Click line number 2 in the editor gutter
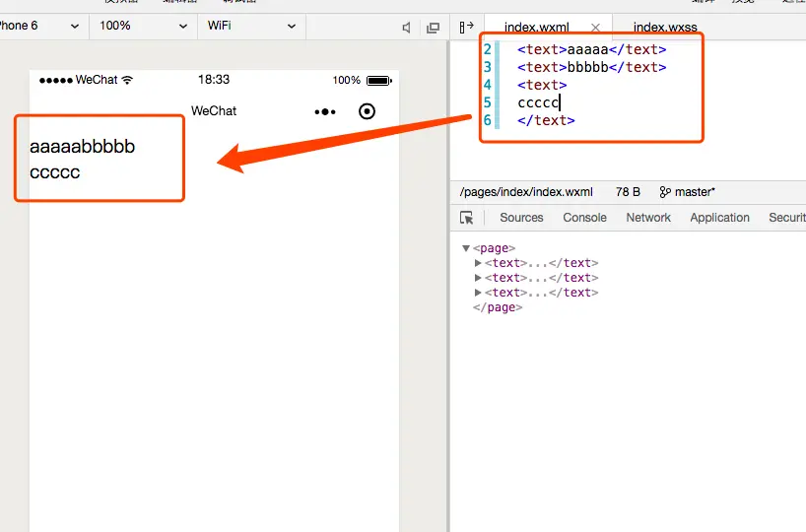Viewport: 806px width, 532px height. click(488, 49)
